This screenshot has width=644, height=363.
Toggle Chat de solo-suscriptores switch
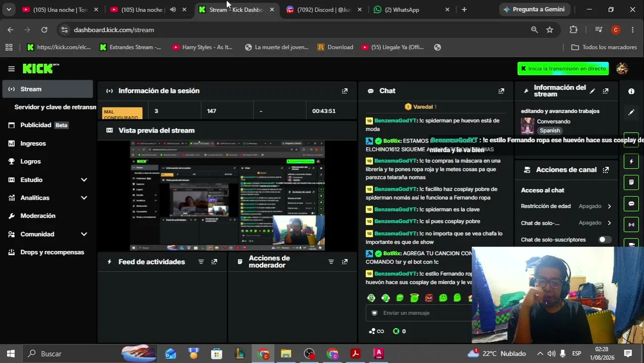pos(605,239)
